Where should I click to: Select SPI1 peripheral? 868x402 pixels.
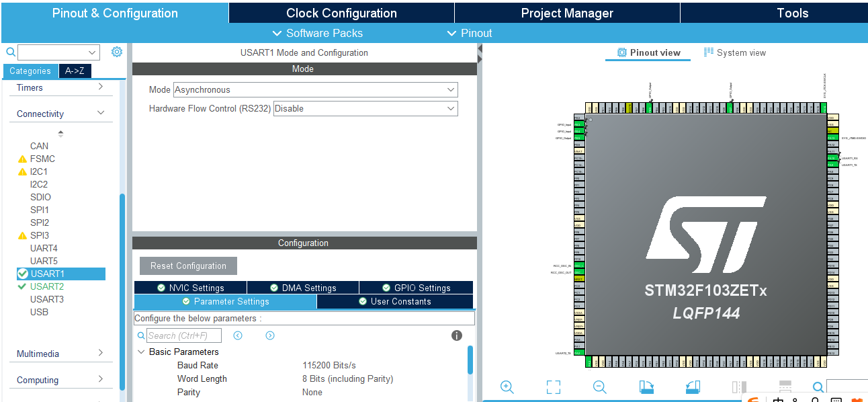40,210
